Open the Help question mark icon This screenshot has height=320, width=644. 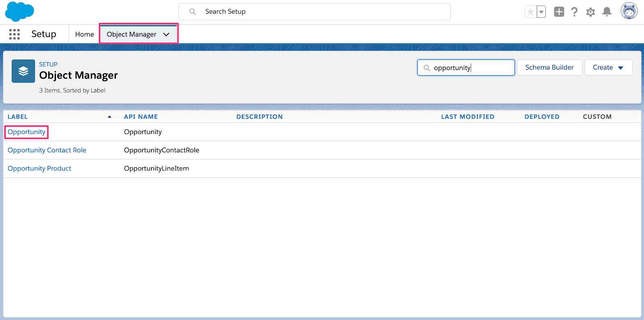[x=574, y=12]
